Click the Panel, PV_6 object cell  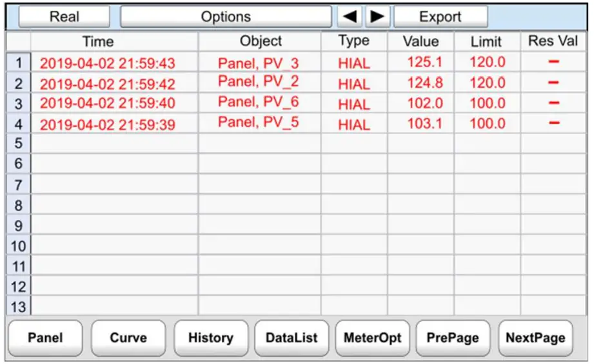coord(259,102)
